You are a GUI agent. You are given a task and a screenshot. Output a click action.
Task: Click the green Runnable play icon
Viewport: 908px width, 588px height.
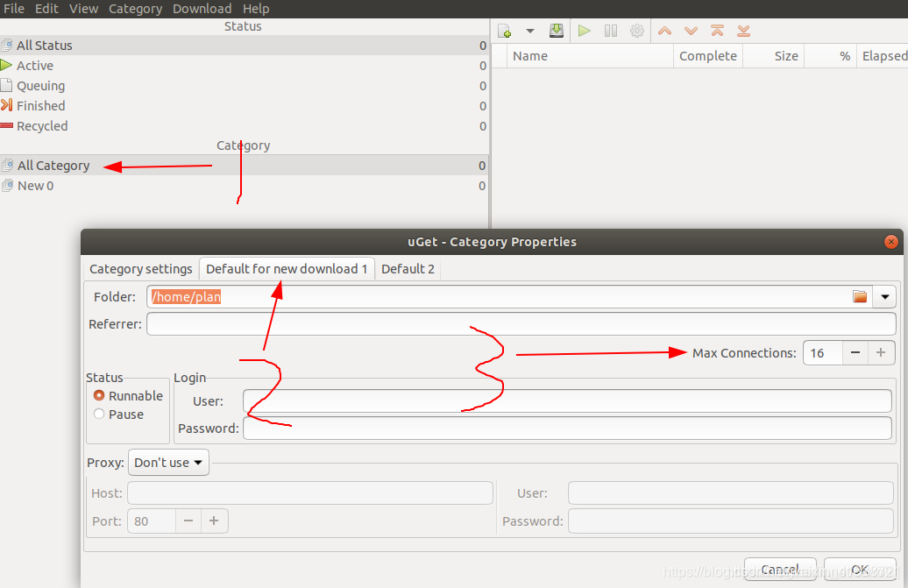585,31
